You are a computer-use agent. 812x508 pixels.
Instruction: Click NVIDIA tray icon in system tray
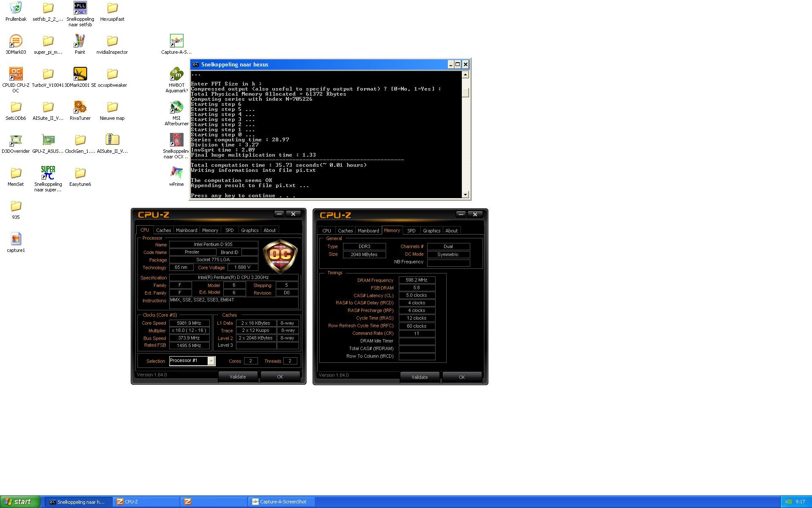point(788,502)
